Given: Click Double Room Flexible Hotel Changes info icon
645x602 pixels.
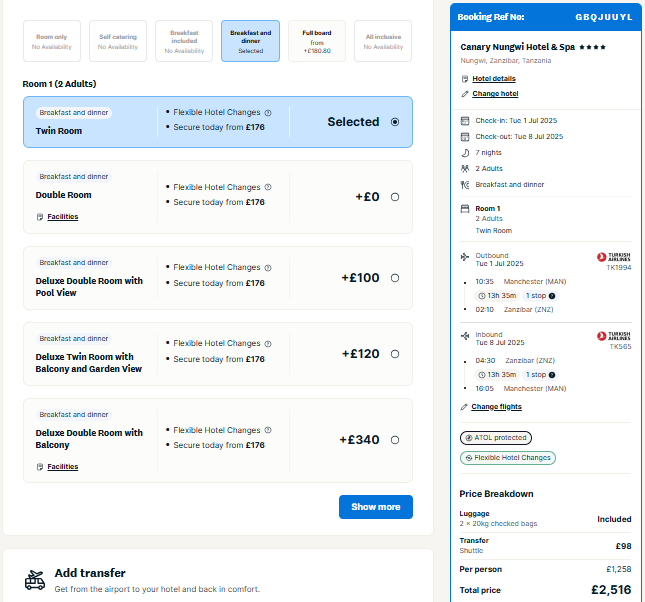Looking at the screenshot, I should click(268, 187).
